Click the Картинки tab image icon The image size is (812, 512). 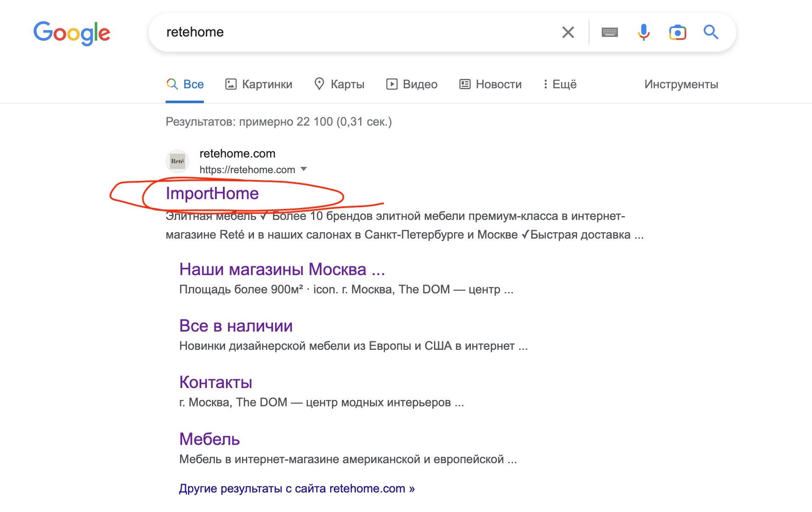click(231, 84)
